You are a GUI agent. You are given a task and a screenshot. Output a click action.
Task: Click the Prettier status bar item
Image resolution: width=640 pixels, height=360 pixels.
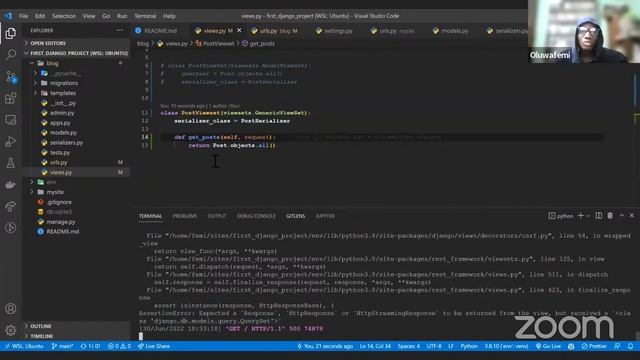[x=594, y=346]
